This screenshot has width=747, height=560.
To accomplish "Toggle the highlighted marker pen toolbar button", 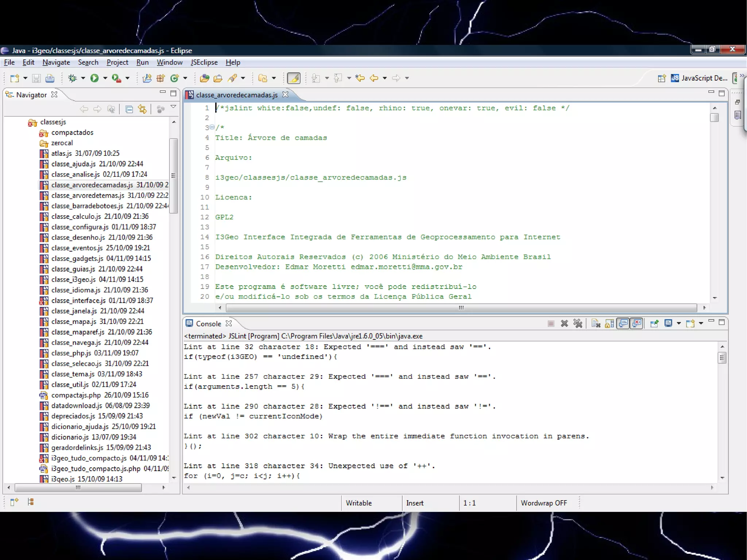I will click(x=294, y=78).
